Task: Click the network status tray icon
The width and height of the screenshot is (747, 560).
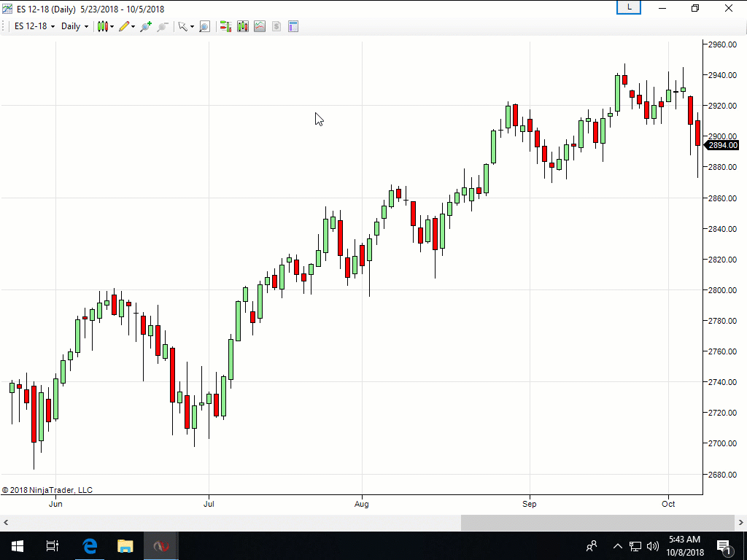Action: (635, 545)
